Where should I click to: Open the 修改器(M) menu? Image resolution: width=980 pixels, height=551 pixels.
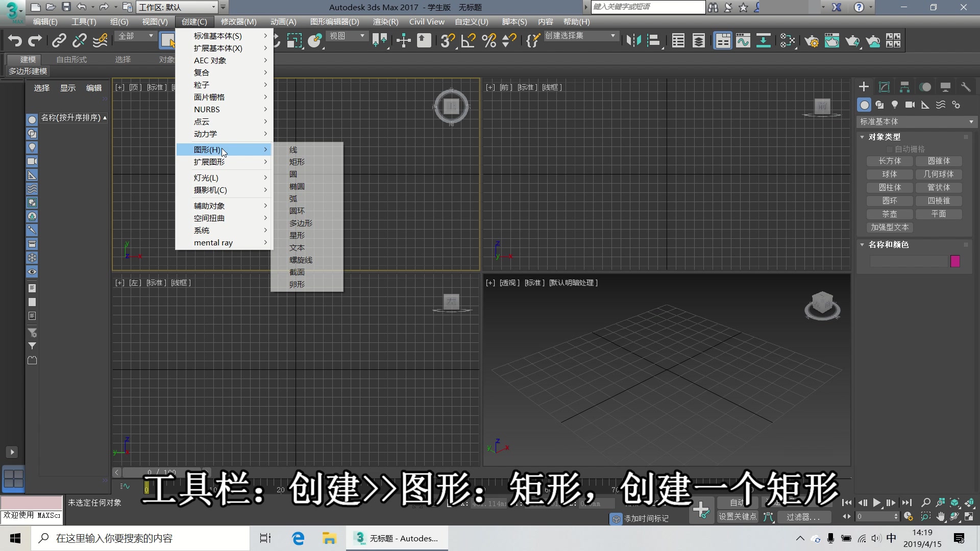[x=238, y=21]
